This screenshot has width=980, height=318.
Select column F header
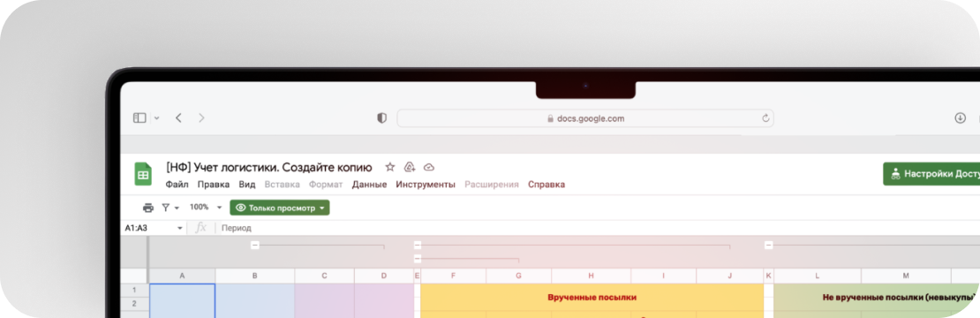[x=453, y=276]
